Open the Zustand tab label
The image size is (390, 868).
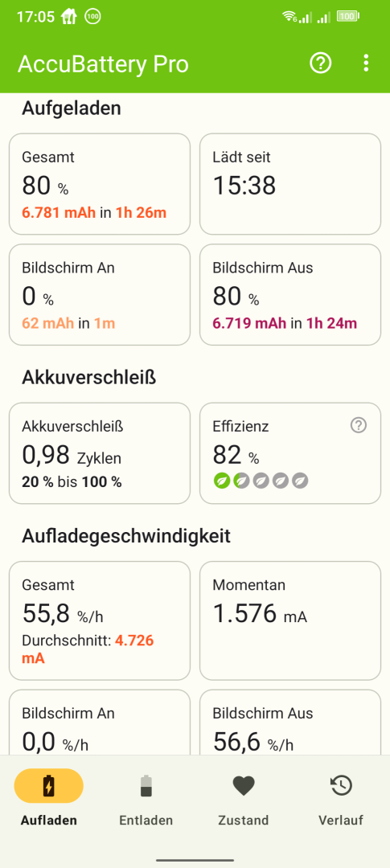[x=243, y=821]
